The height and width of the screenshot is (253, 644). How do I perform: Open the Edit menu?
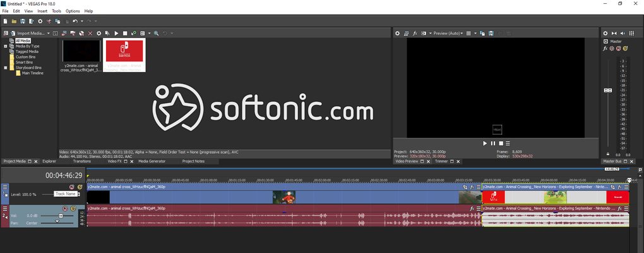click(x=16, y=11)
